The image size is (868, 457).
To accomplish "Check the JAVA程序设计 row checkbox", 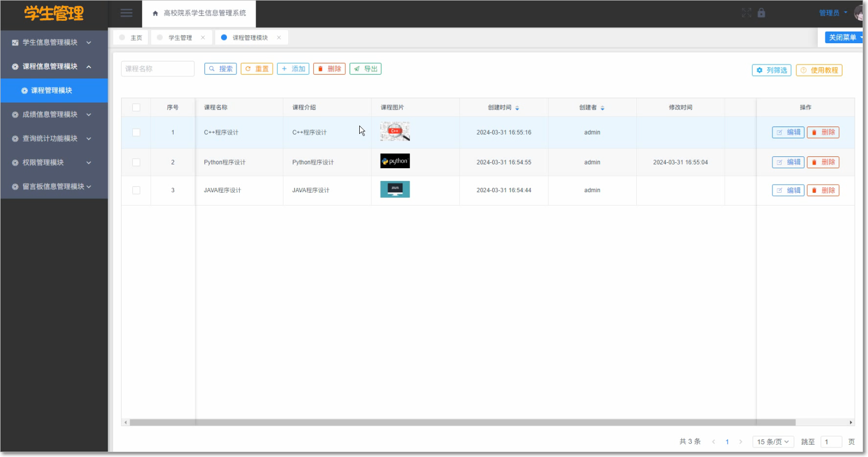I will coord(136,190).
